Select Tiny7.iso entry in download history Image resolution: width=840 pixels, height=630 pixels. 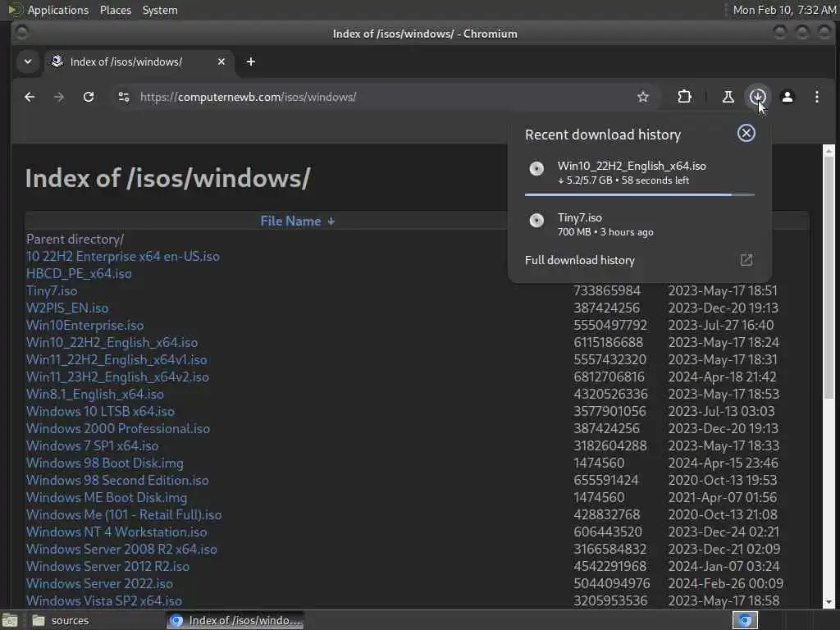[640, 225]
